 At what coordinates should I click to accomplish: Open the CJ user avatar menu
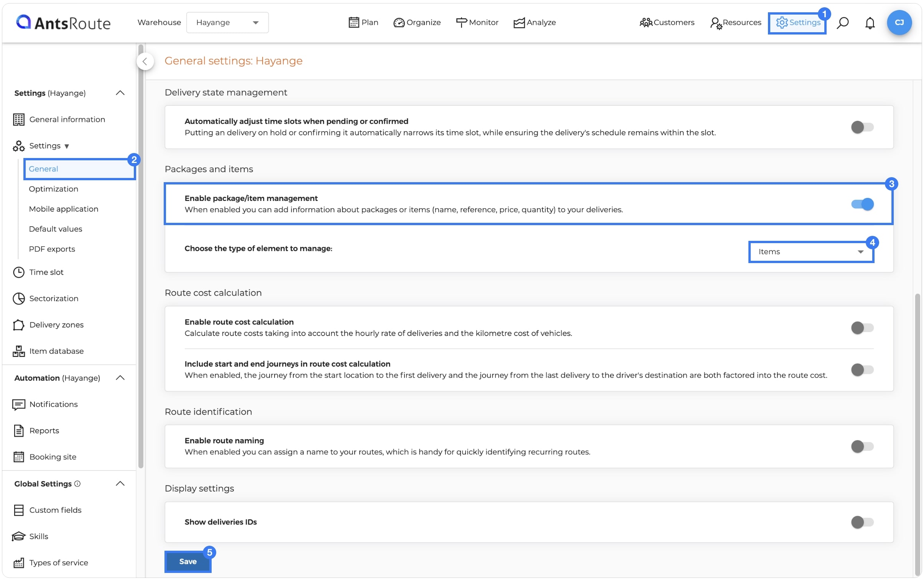coord(899,23)
